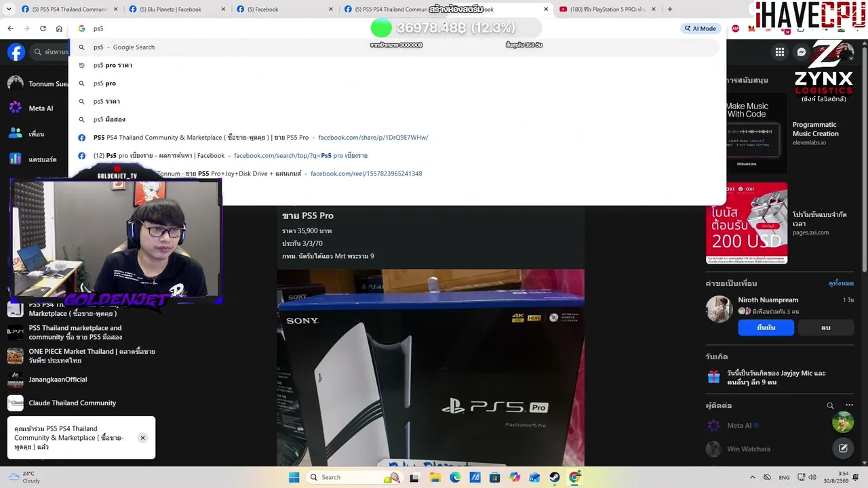Open the facebook.com/reel suggestion
868x488 pixels.
click(x=393, y=174)
